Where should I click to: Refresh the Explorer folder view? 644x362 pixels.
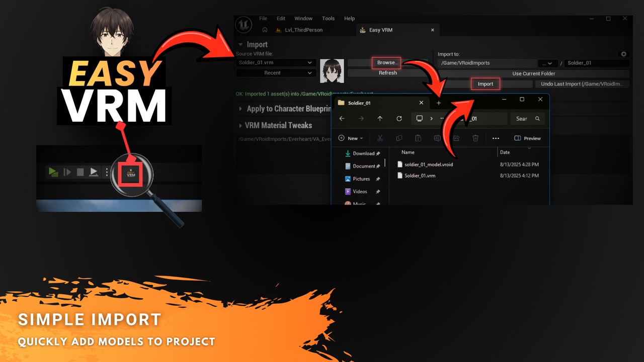coord(399,119)
